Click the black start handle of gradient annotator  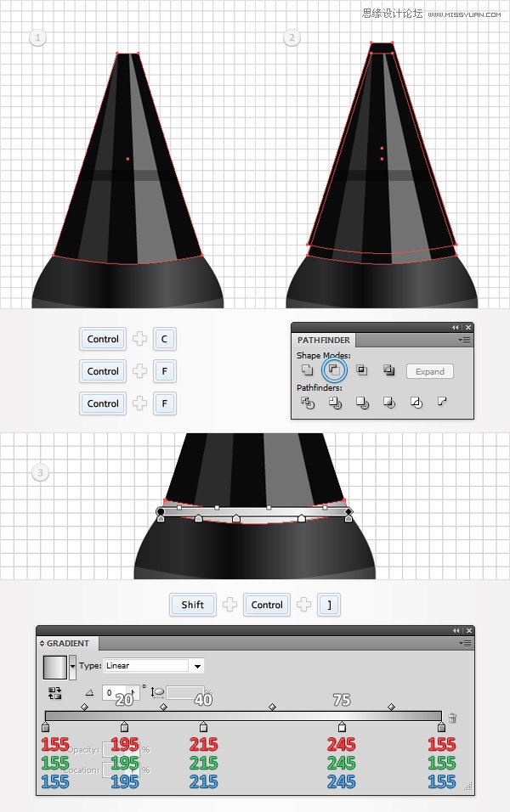coord(161,511)
